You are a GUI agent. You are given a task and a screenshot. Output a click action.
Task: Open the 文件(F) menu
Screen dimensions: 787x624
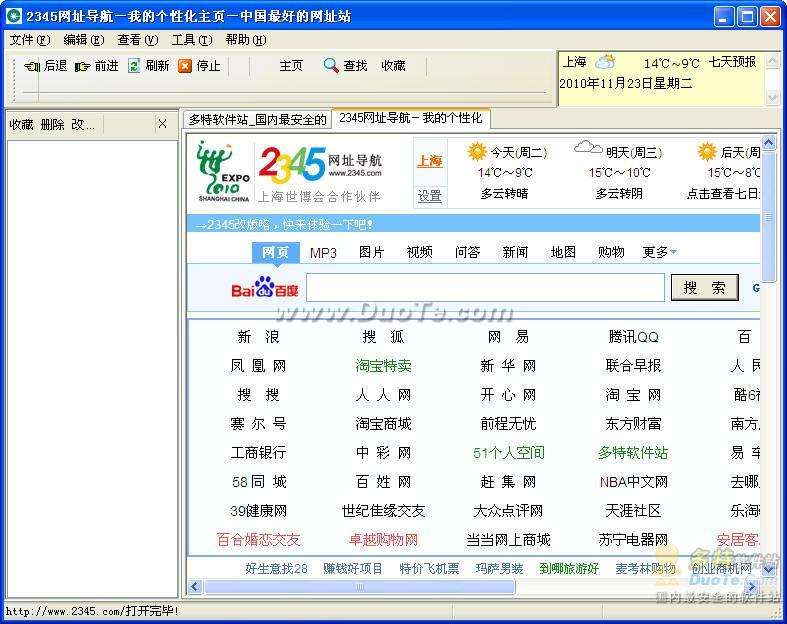[30, 40]
